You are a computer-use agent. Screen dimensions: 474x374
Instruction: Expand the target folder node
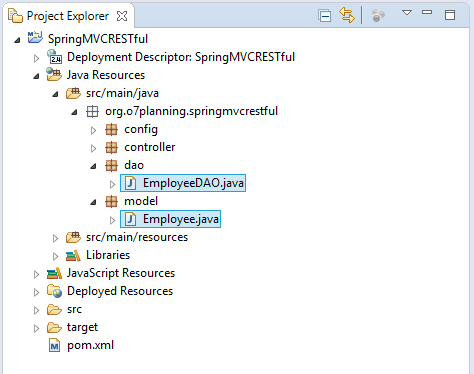[x=36, y=328]
